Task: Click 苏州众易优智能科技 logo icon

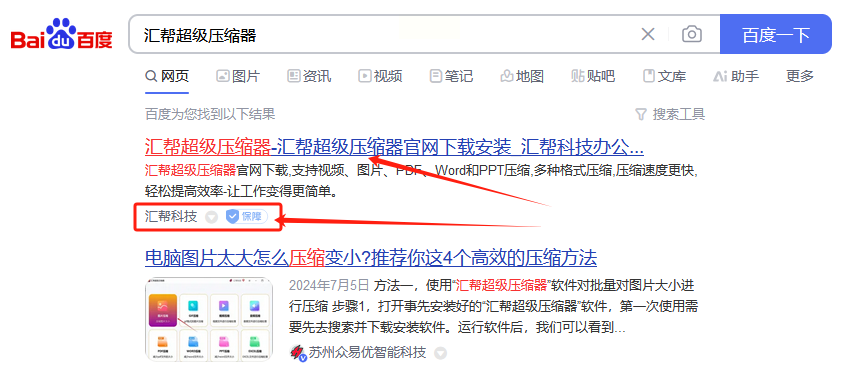Action: 297,353
